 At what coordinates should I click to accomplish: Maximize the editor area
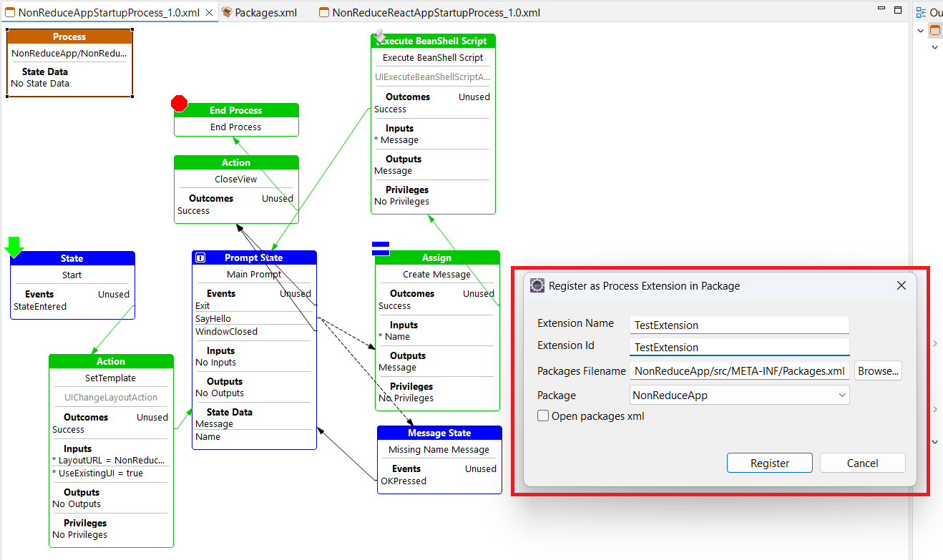pos(898,9)
